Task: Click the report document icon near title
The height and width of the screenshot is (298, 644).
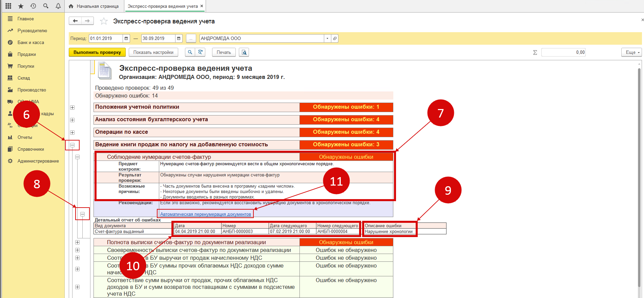Action: (105, 70)
